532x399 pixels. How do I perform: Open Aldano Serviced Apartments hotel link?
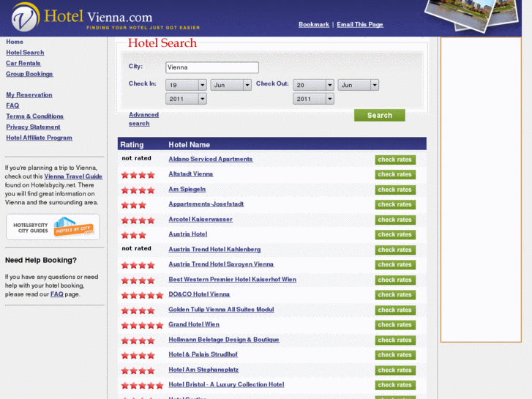click(x=211, y=159)
